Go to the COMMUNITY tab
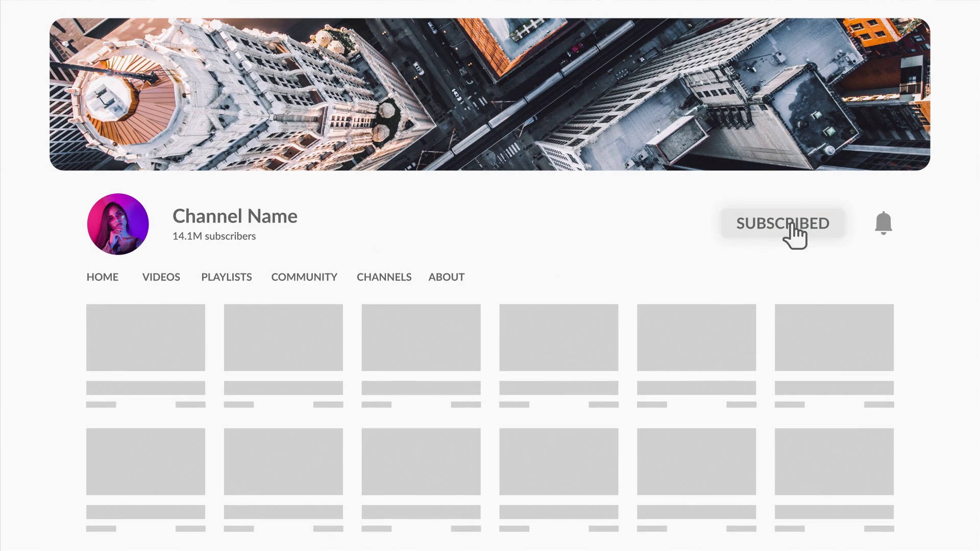The image size is (980, 551). tap(304, 277)
